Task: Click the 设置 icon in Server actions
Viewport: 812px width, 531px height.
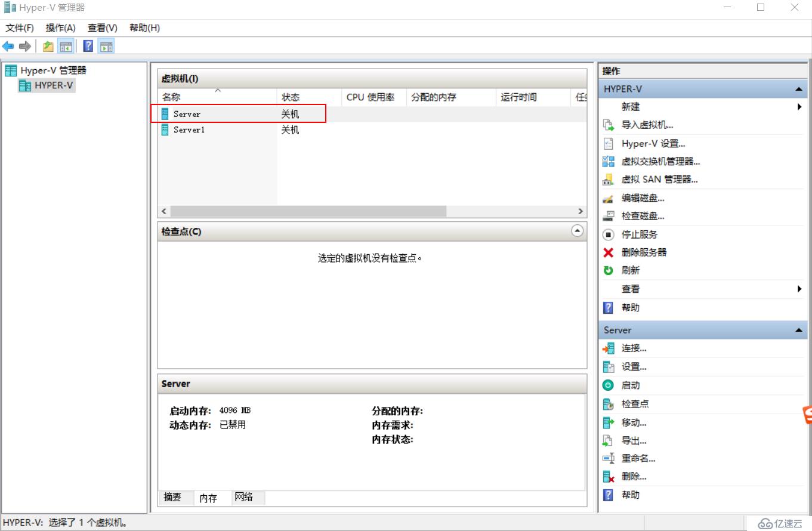Action: [609, 367]
